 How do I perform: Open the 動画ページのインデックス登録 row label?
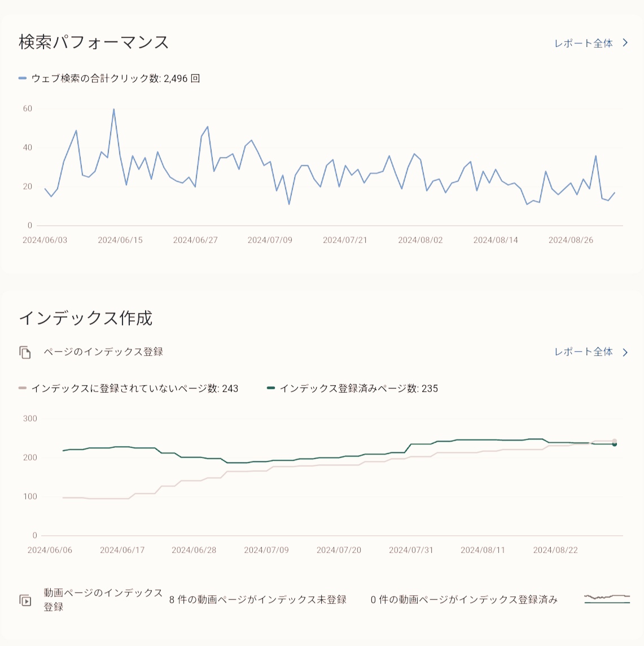(x=103, y=600)
